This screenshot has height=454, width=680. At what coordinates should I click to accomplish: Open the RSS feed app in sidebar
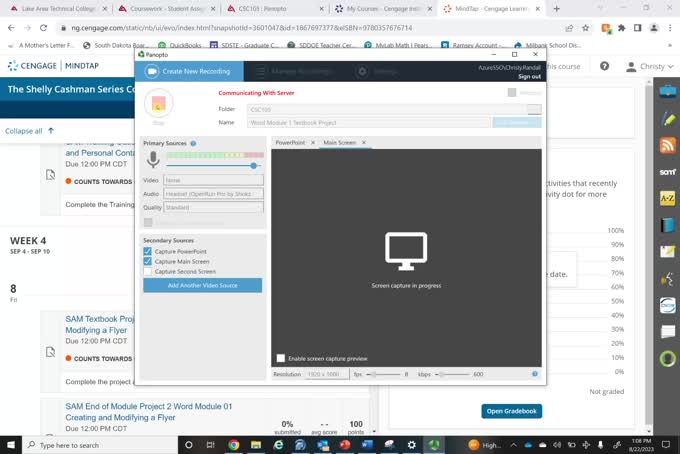click(x=668, y=145)
